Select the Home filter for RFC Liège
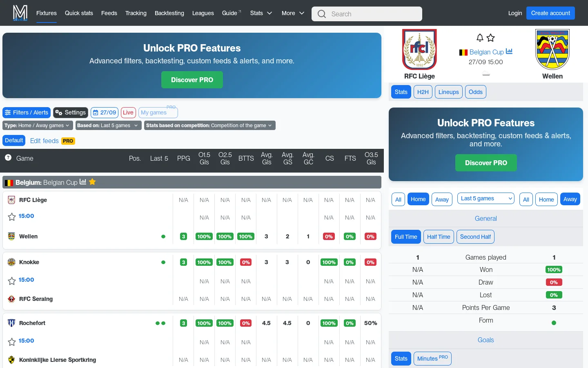Screen dimensions: 588x368 (x=418, y=199)
